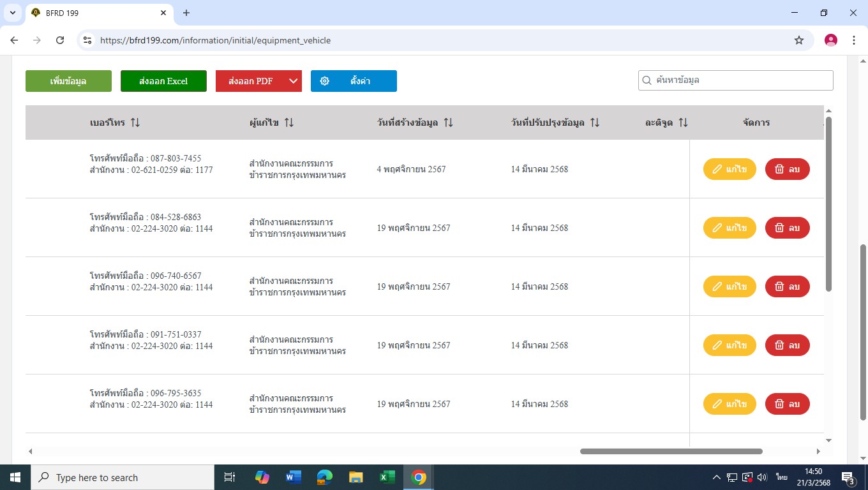Sort by ผู้แก้ไข column arrows
This screenshot has width=868, height=490.
[289, 122]
